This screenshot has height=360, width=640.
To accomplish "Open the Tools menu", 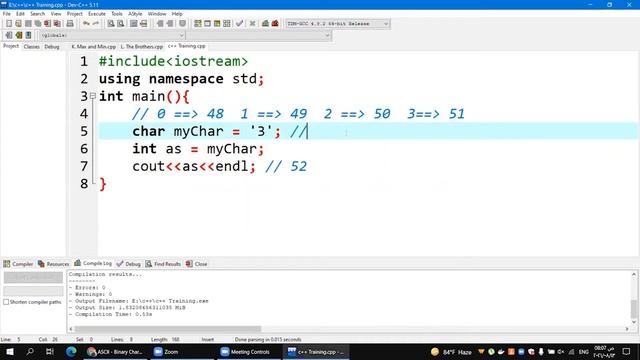I will point(117,14).
